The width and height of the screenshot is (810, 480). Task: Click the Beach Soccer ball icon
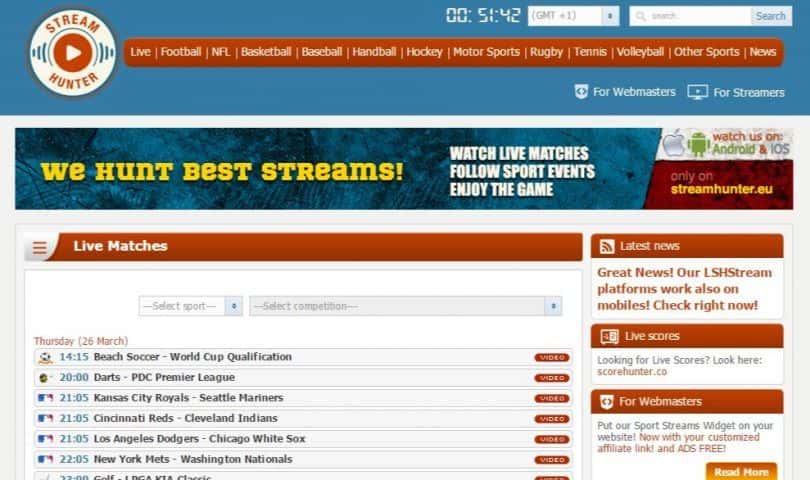coord(45,357)
